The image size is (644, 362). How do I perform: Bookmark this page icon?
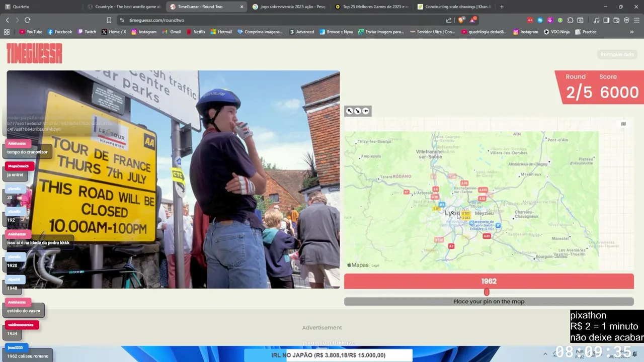click(x=109, y=20)
